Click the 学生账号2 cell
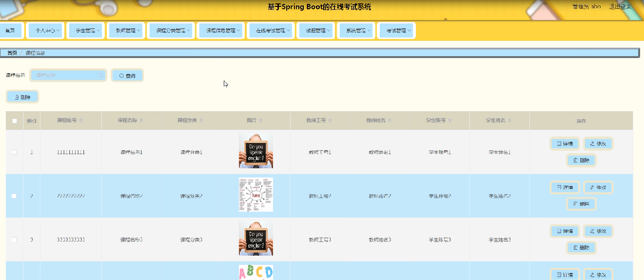Screen dimensions: 644x280 pos(440,196)
